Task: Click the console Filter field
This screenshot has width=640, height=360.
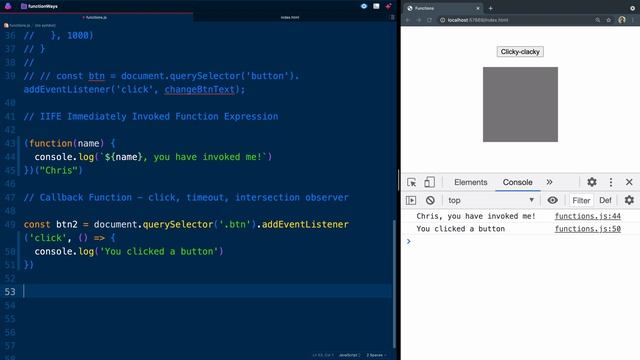Action: click(x=581, y=200)
